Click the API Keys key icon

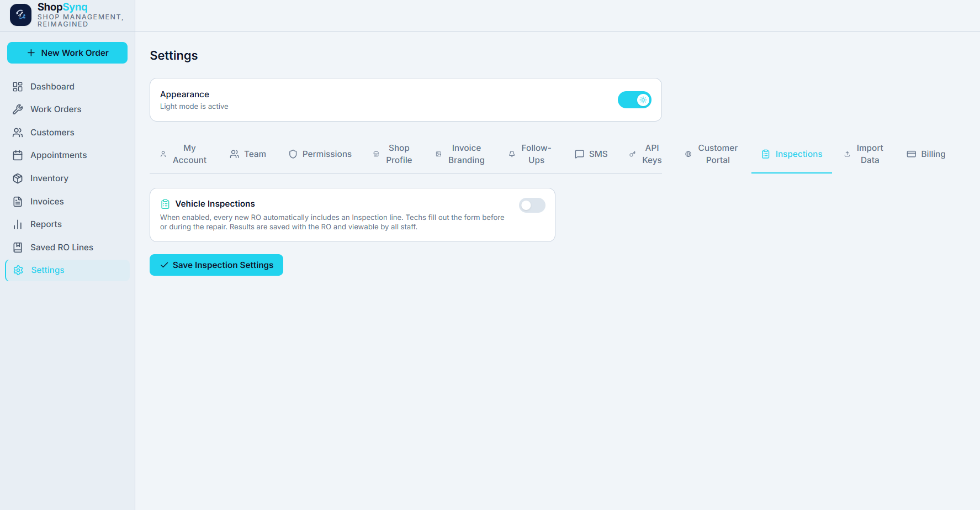[x=632, y=154]
